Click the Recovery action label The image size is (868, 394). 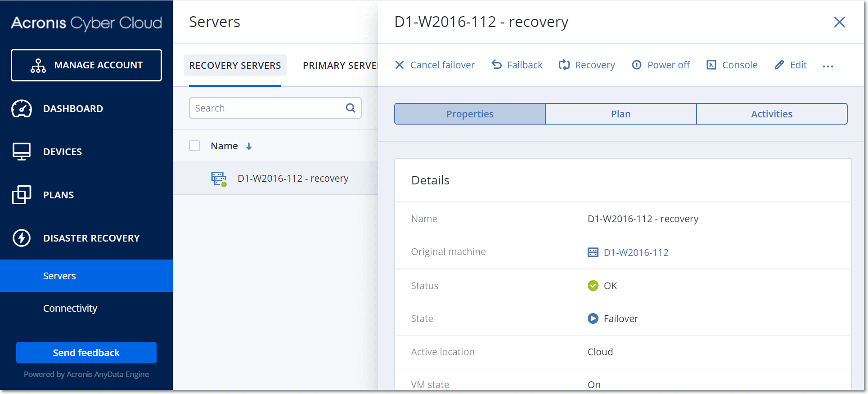point(595,65)
